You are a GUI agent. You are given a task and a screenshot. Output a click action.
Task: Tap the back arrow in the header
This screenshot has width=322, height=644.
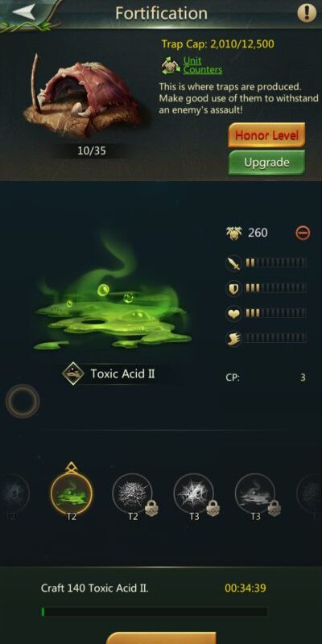pyautogui.click(x=27, y=11)
